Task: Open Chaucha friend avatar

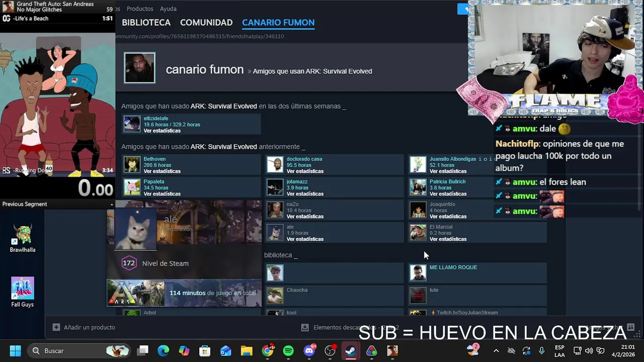Action: 275,296
